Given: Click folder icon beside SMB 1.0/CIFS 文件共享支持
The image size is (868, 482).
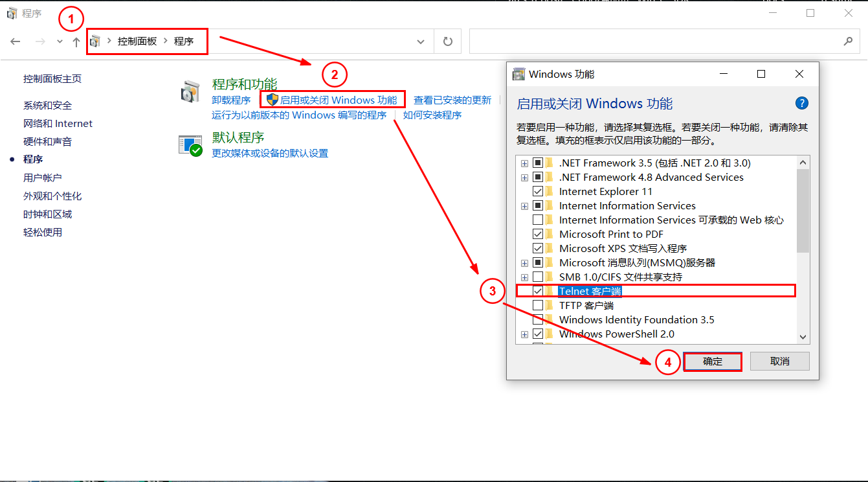Looking at the screenshot, I should click(x=550, y=277).
